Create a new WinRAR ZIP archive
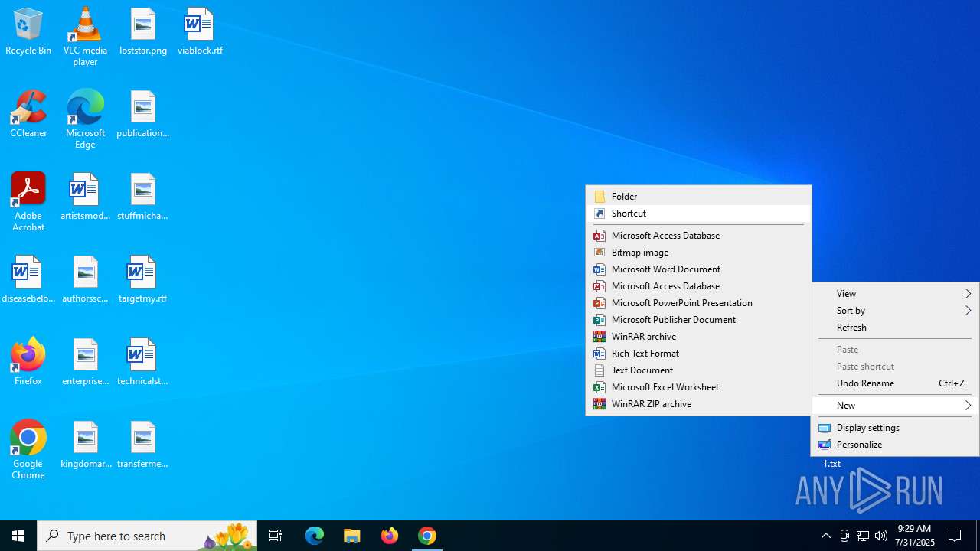 pos(698,404)
